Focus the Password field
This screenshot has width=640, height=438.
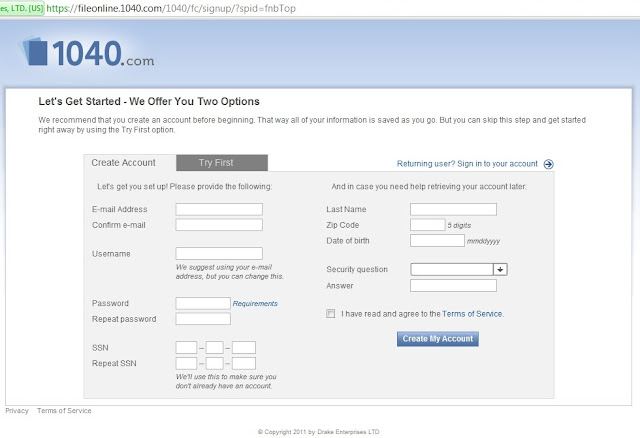tap(203, 303)
